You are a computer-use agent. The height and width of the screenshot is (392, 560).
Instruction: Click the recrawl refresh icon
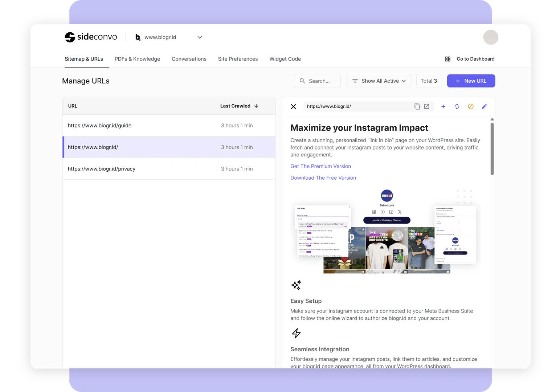457,106
